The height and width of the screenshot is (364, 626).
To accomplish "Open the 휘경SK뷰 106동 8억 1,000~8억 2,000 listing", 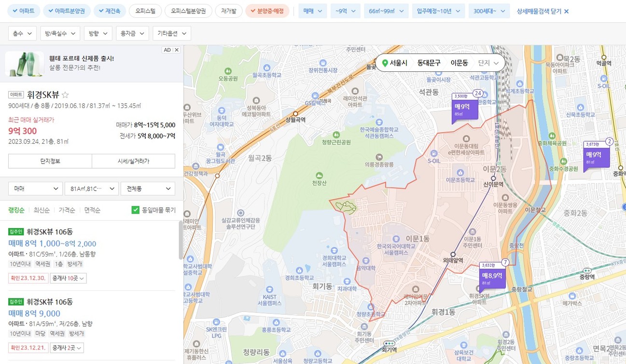I will click(x=92, y=256).
